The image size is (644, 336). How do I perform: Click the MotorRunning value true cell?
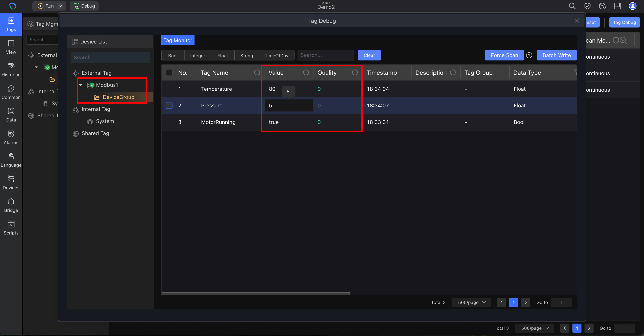click(x=273, y=122)
